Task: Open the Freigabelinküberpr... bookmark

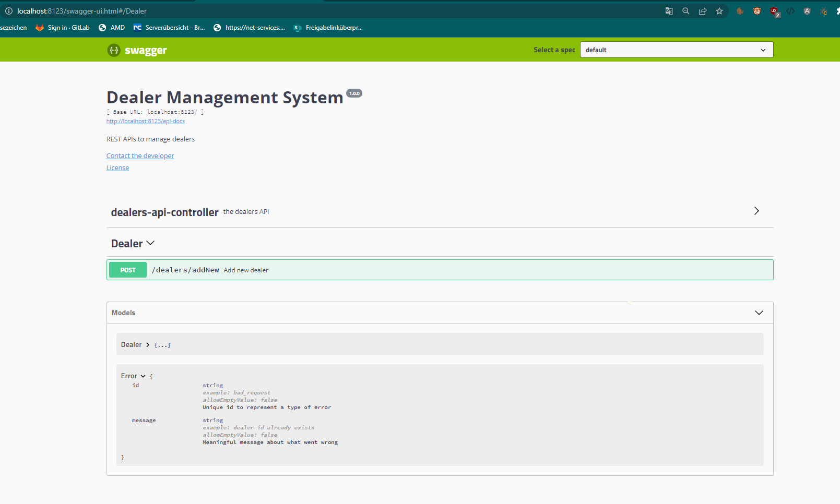Action: pyautogui.click(x=328, y=28)
